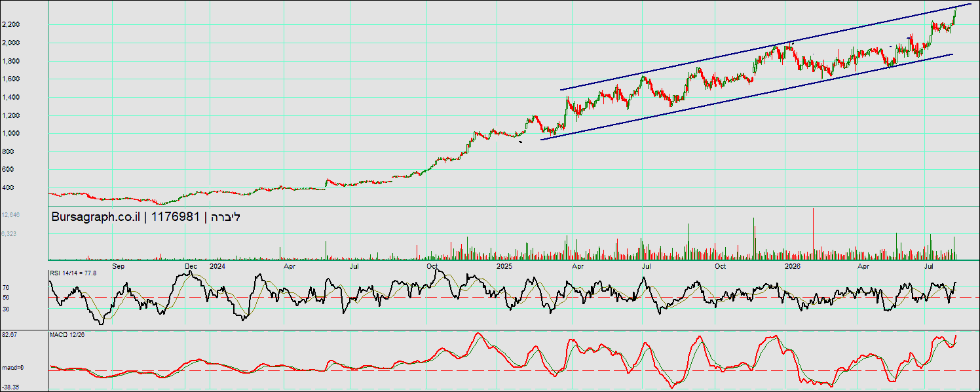
Task: Select the 2025 year label
Action: point(504,267)
